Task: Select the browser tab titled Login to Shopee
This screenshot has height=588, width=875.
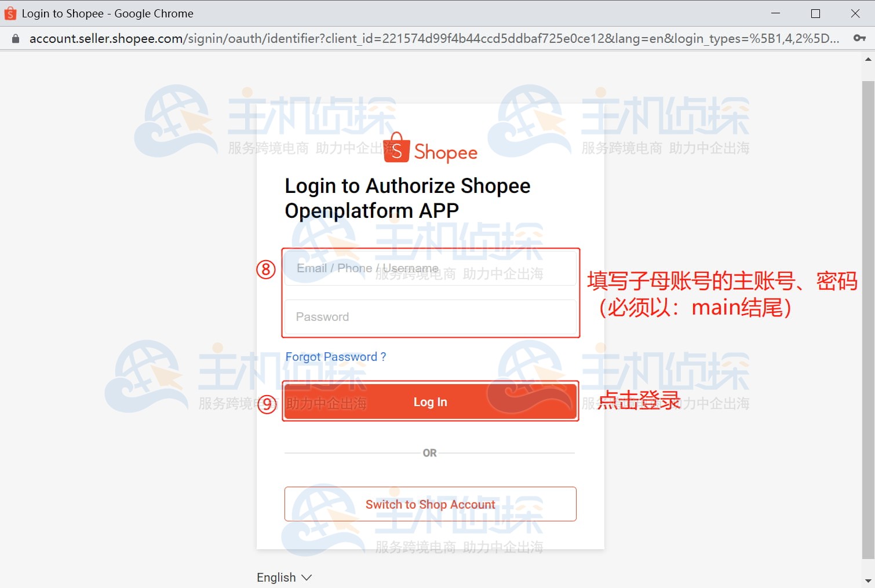Action: [x=107, y=13]
